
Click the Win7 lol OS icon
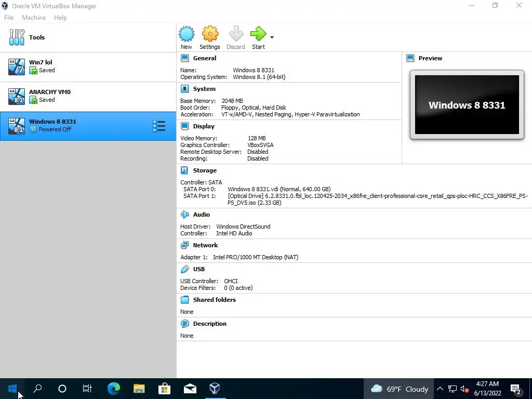17,67
